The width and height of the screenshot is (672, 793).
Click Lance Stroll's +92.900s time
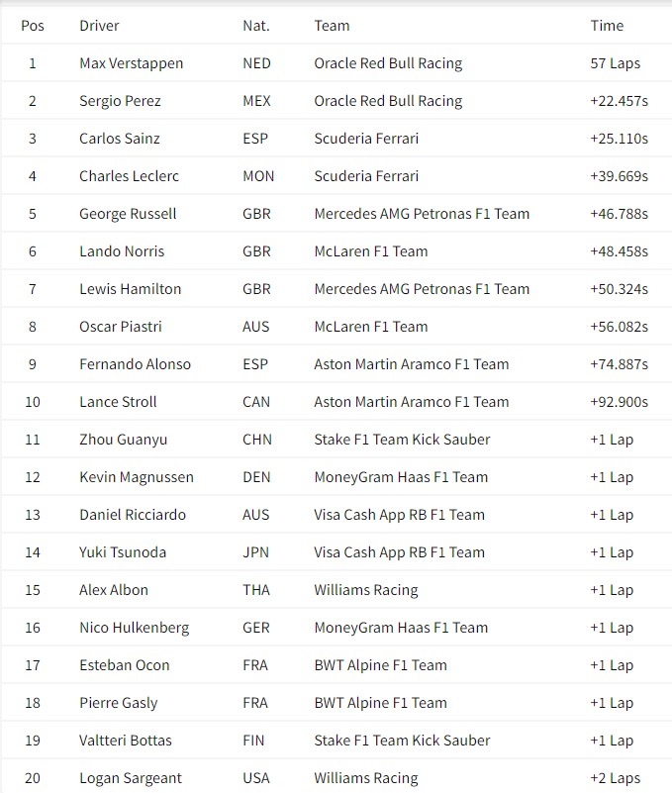pos(619,402)
